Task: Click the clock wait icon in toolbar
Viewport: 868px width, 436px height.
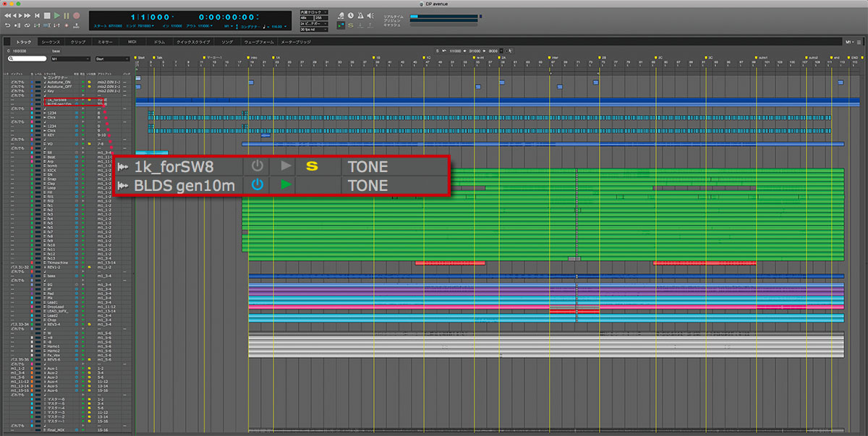Action: click(350, 15)
